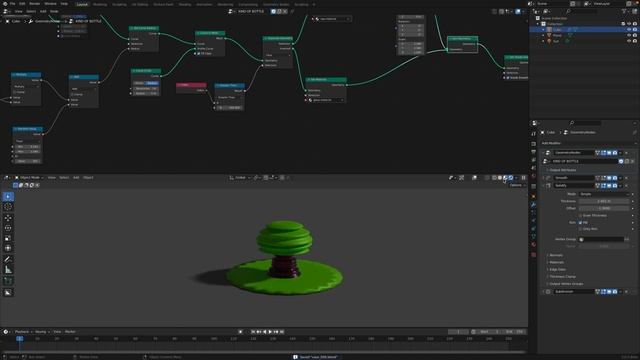Screen dimensions: 640x360
Task: Open the Render properties tab icon
Action: coord(533,144)
